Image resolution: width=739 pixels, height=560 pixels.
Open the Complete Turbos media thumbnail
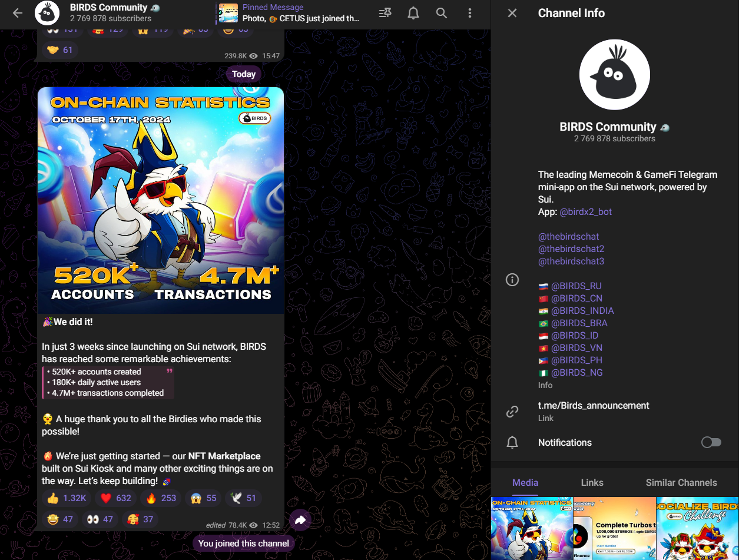tap(615, 528)
